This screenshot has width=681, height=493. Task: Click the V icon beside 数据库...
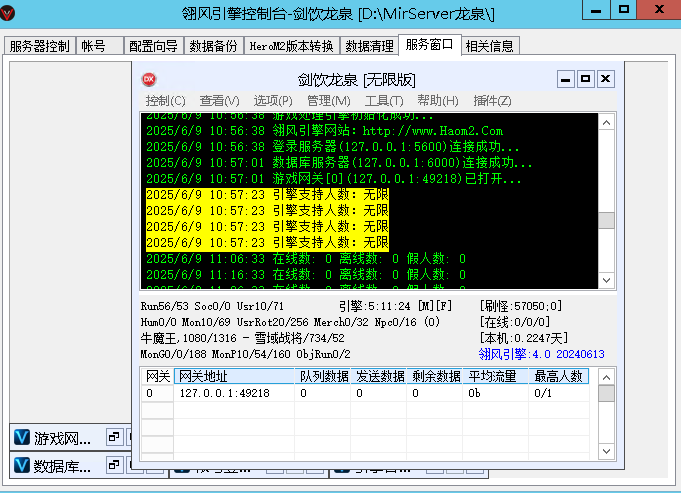coord(22,465)
